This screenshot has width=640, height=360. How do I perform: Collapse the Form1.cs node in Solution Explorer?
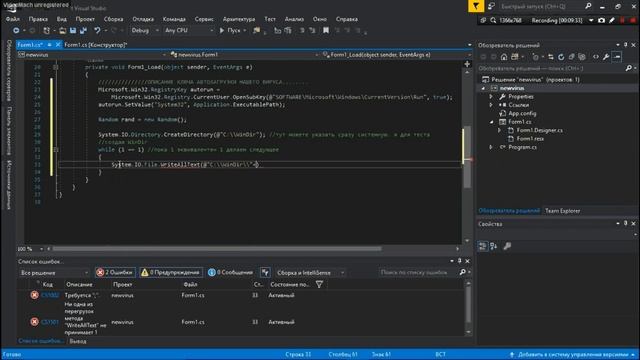[491, 122]
